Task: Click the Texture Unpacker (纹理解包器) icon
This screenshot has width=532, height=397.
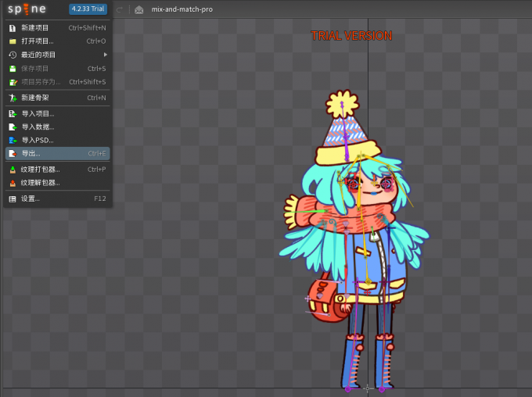Action: point(13,183)
